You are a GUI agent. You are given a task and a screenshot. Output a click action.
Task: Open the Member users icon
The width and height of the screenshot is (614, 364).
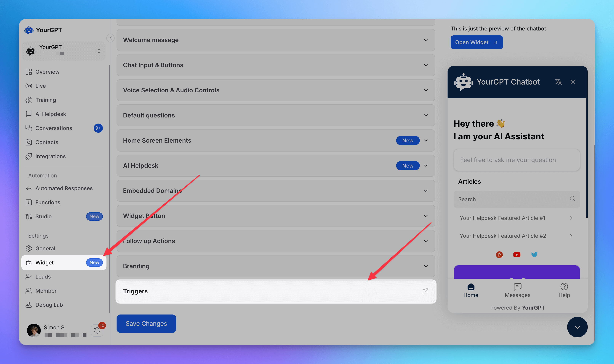[29, 291]
